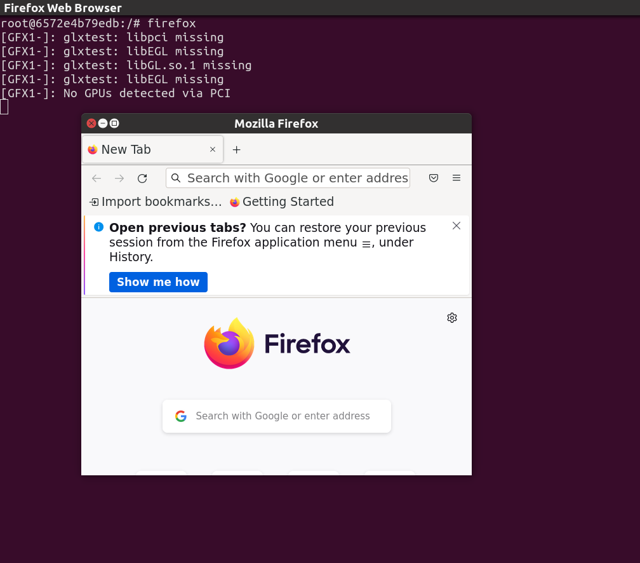The height and width of the screenshot is (563, 640).
Task: Go forward using the forward arrow
Action: coord(119,178)
